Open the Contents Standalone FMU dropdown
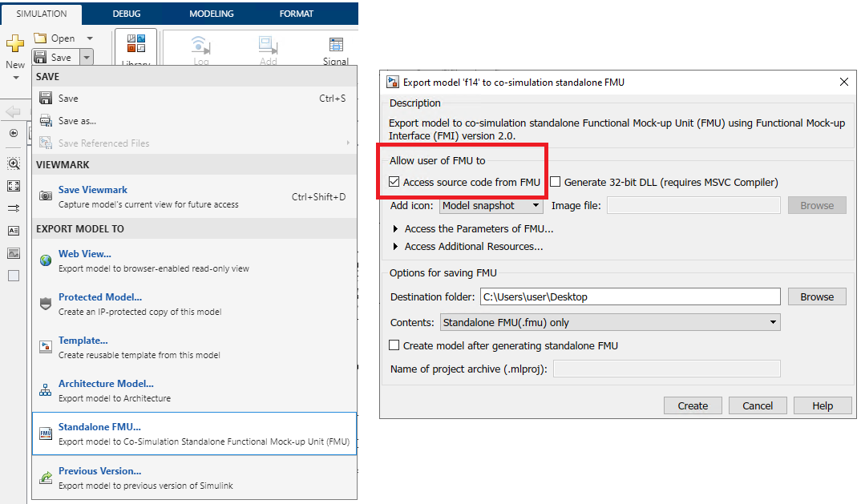861x504 pixels. (x=610, y=322)
